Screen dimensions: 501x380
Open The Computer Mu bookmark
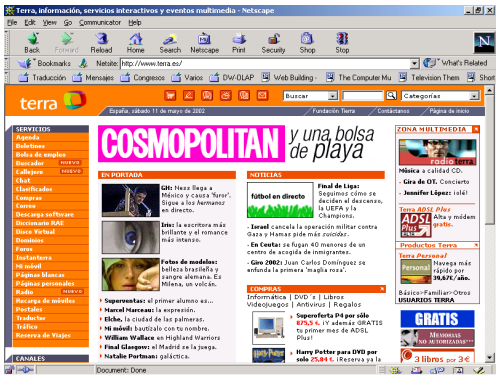[x=359, y=77]
